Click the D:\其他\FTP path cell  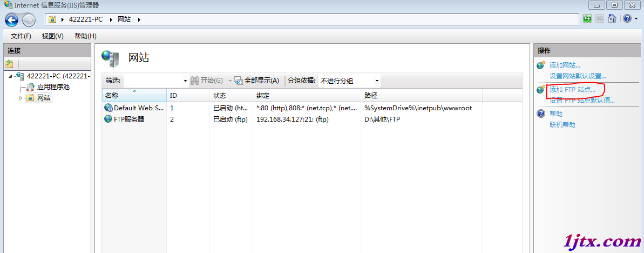pos(382,119)
